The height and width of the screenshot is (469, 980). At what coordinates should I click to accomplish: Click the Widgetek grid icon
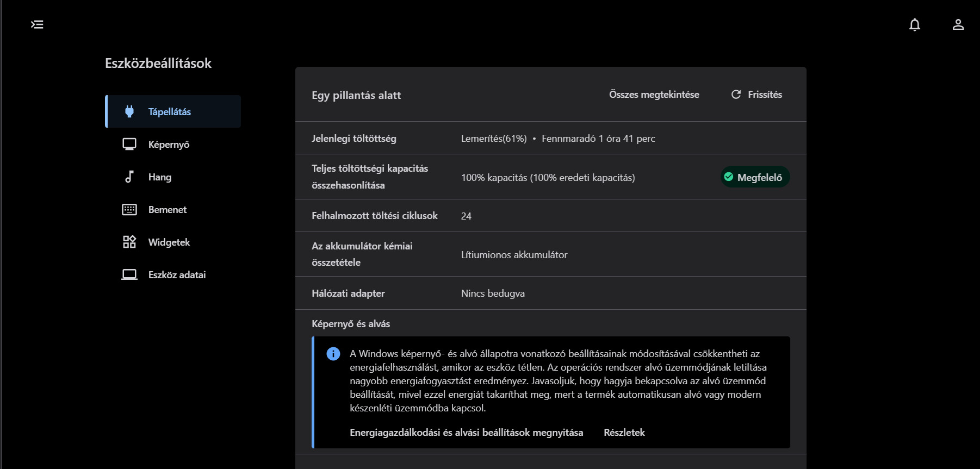click(129, 242)
